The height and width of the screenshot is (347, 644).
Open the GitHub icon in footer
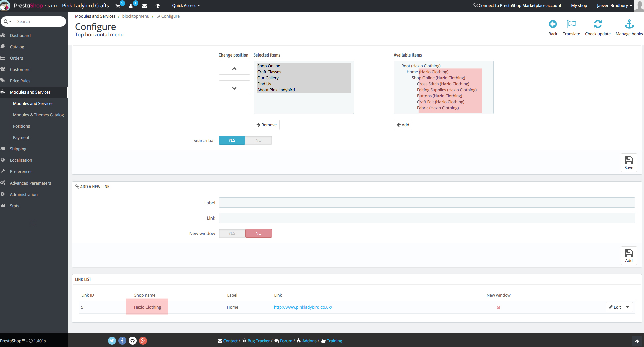[133, 341]
